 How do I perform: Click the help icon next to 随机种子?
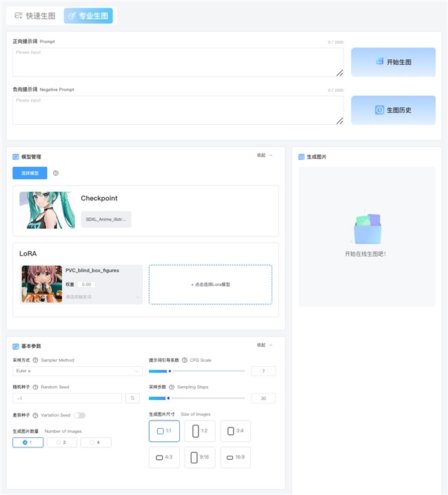point(35,387)
